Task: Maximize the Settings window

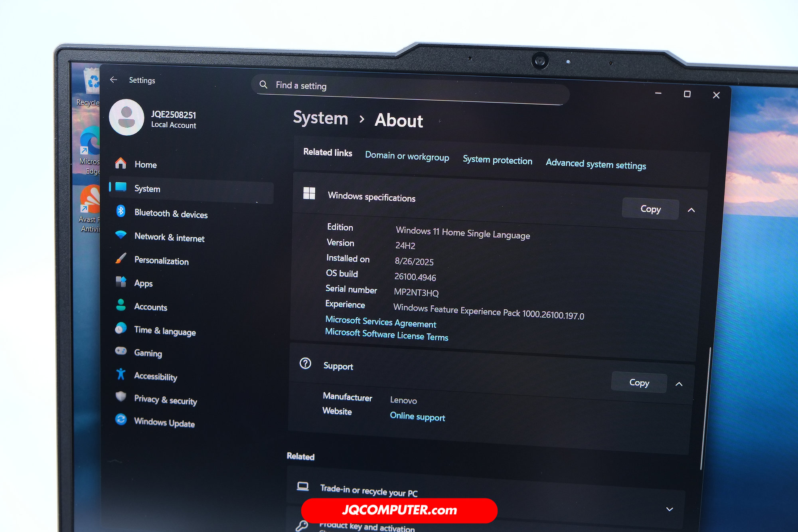Action: 687,94
